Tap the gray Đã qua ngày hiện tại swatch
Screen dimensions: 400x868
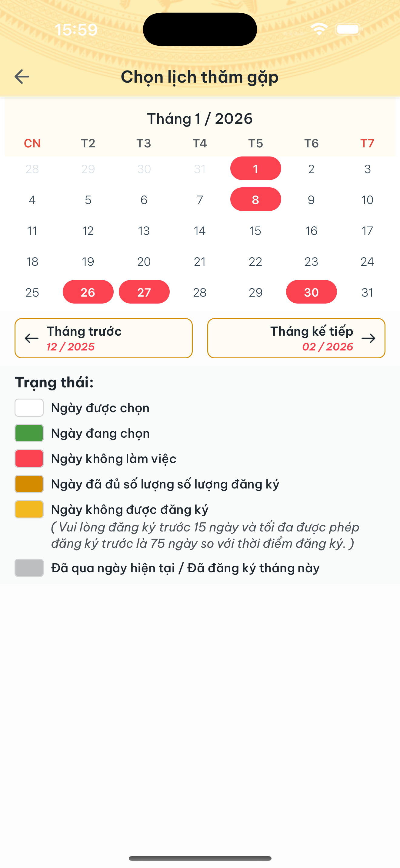[29, 567]
